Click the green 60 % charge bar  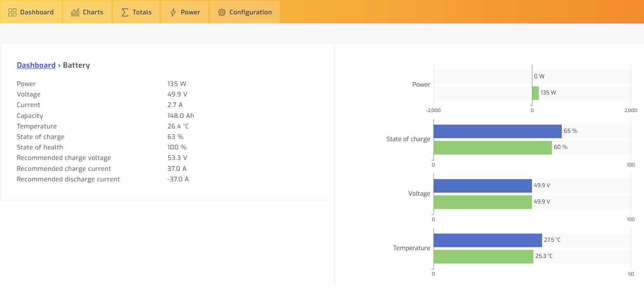[492, 148]
